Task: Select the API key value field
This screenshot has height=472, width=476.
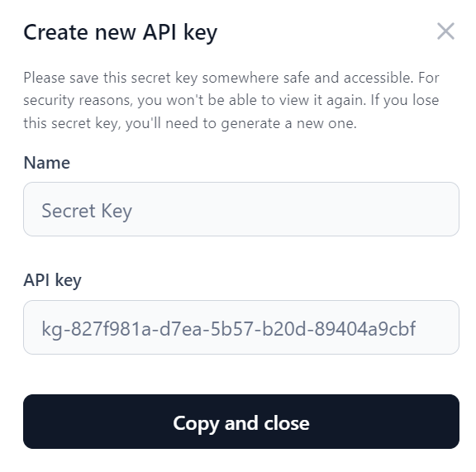Action: click(241, 327)
